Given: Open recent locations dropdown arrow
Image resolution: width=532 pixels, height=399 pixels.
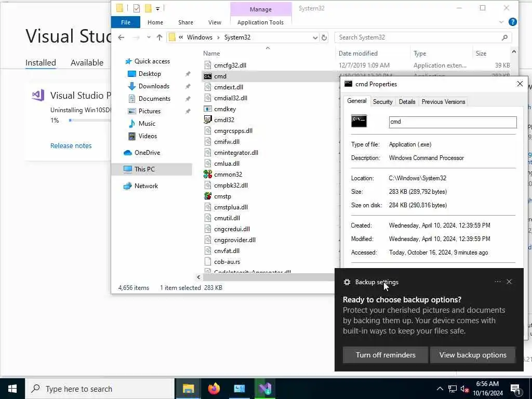Looking at the screenshot, I should point(149,37).
